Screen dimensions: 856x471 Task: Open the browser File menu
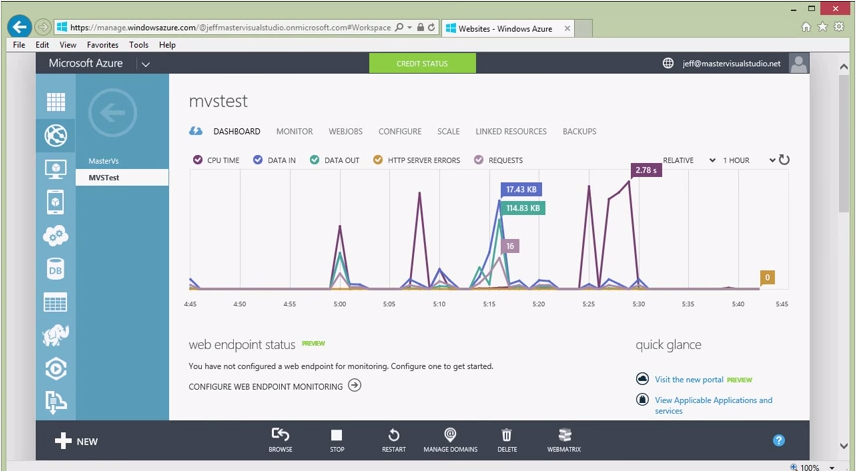pos(19,45)
